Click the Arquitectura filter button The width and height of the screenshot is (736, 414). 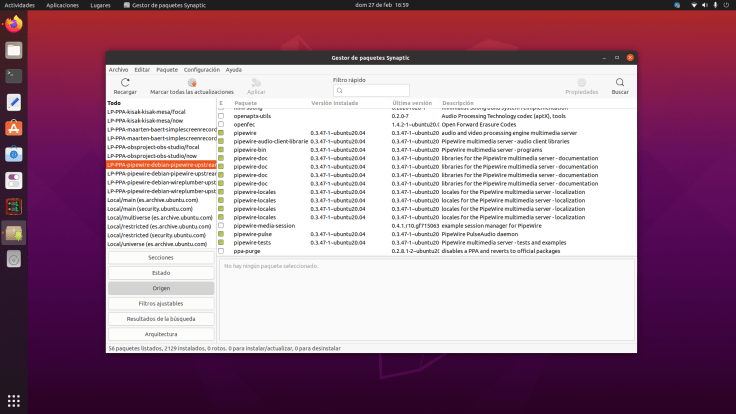click(x=161, y=334)
